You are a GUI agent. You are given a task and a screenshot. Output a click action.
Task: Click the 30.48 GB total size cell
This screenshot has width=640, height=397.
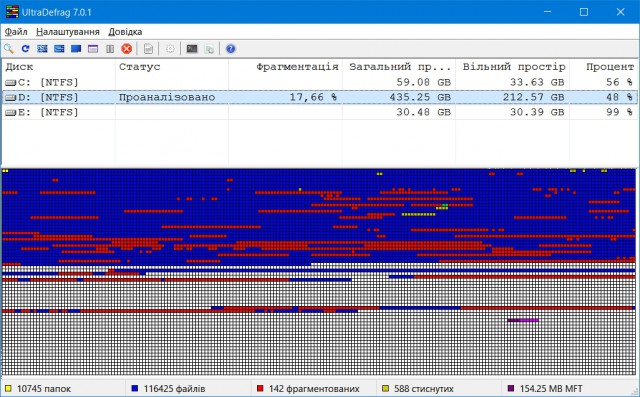[424, 112]
